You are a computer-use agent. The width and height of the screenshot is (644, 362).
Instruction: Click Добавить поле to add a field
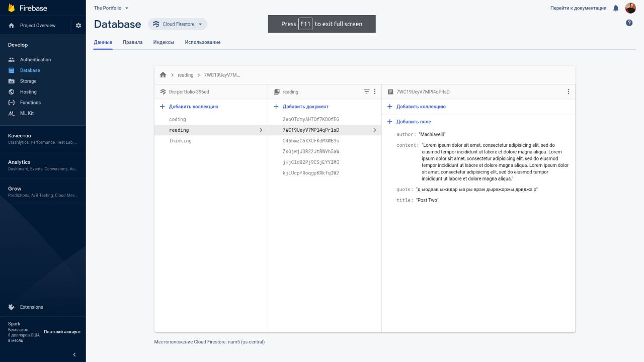(x=413, y=122)
